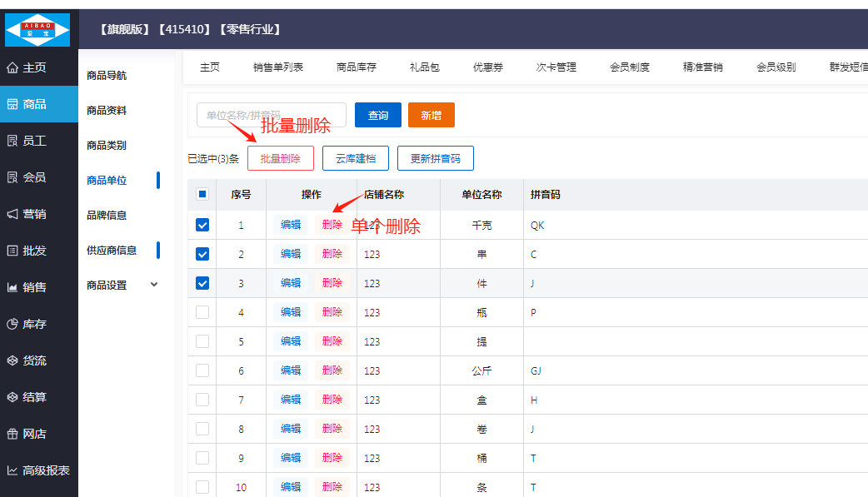Select the 员工 sidebar icon
This screenshot has width=868, height=497.
(12, 142)
